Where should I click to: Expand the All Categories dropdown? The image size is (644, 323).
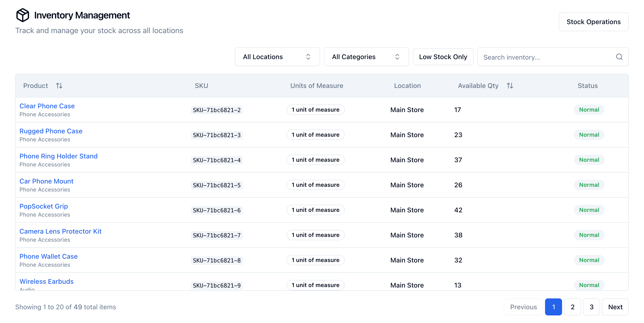click(x=366, y=57)
